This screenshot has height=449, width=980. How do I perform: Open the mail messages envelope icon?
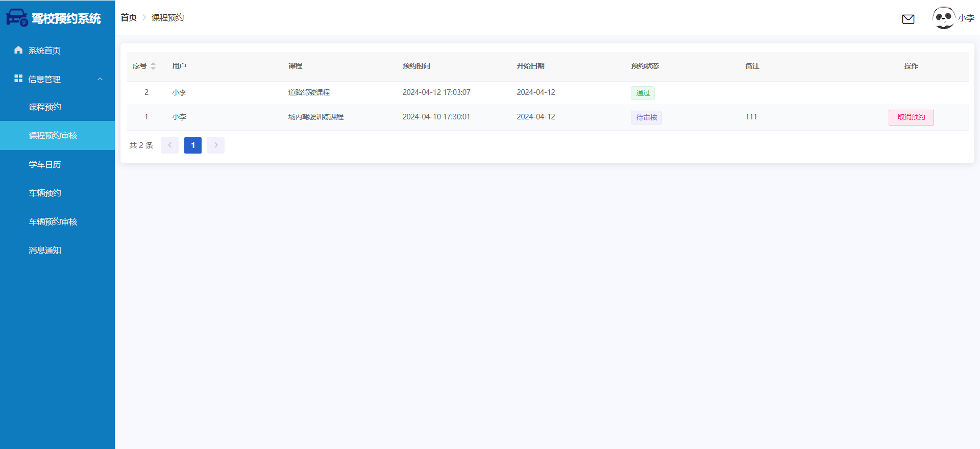908,19
